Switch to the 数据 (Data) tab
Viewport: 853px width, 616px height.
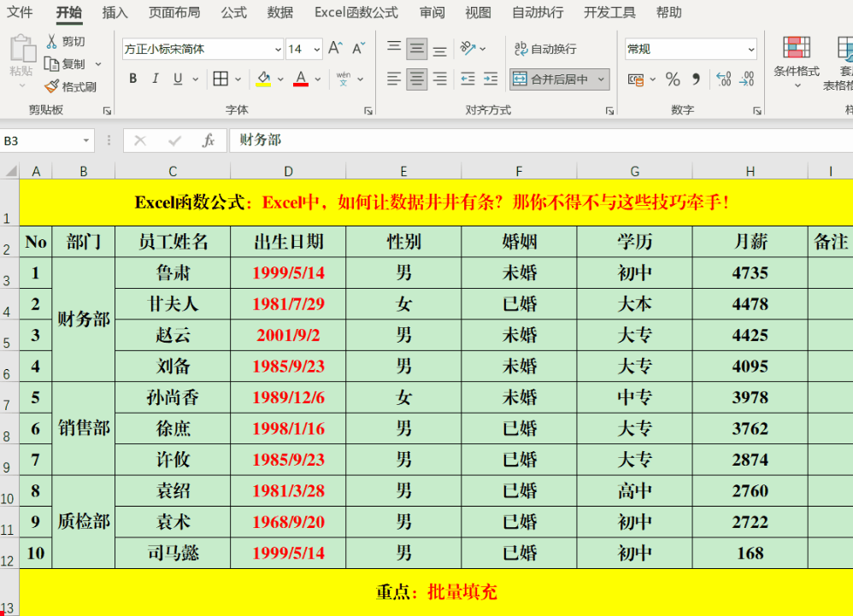(280, 13)
